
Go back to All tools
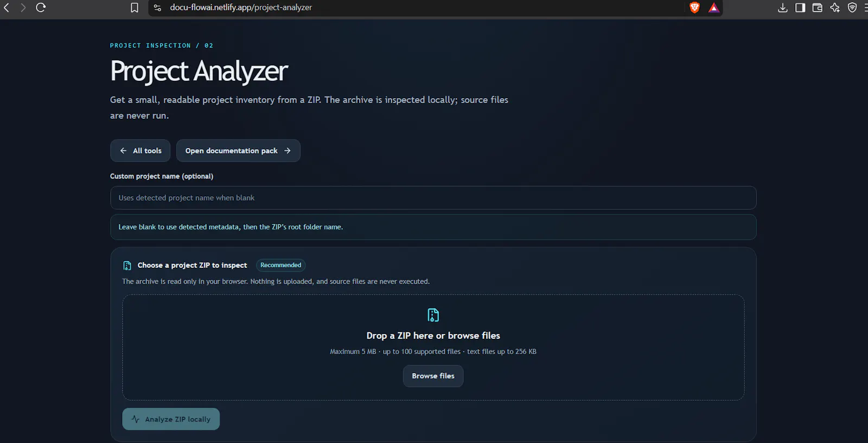pyautogui.click(x=140, y=151)
